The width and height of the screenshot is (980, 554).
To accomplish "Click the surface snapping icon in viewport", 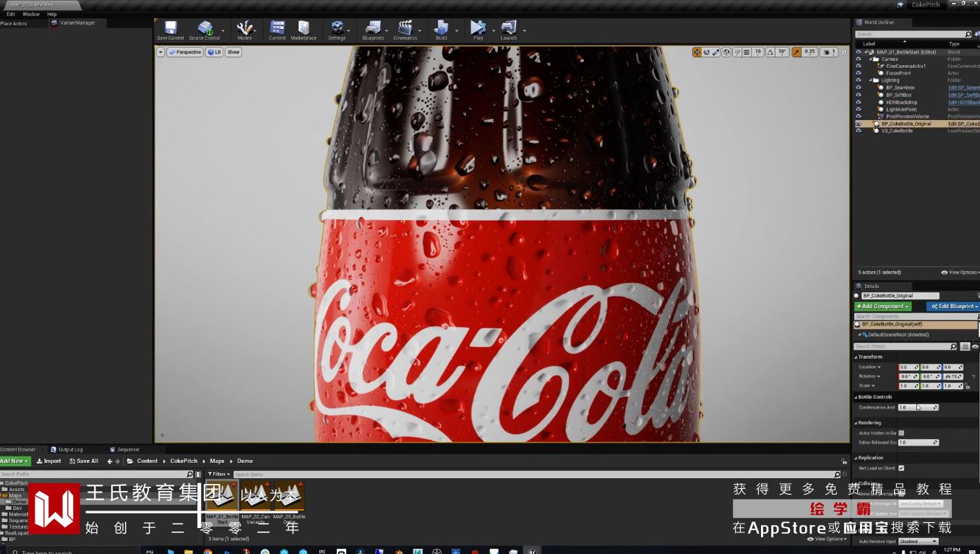I will [x=737, y=52].
